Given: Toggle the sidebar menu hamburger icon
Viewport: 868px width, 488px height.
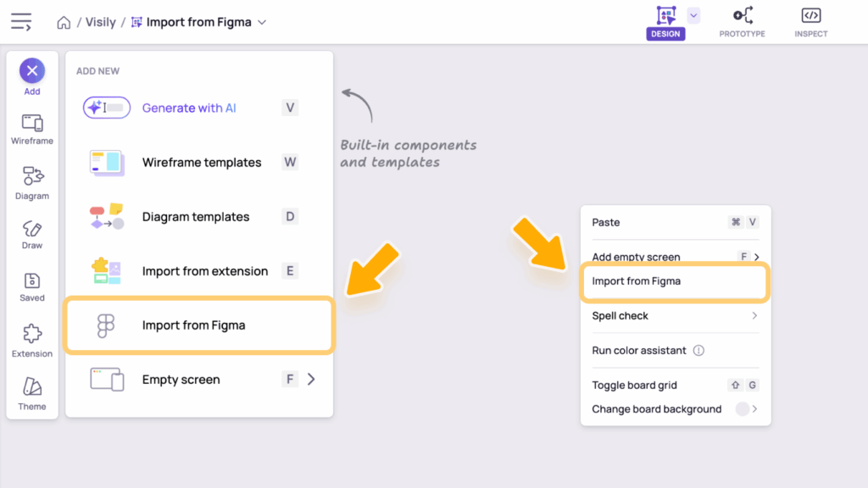Looking at the screenshot, I should click(x=21, y=23).
